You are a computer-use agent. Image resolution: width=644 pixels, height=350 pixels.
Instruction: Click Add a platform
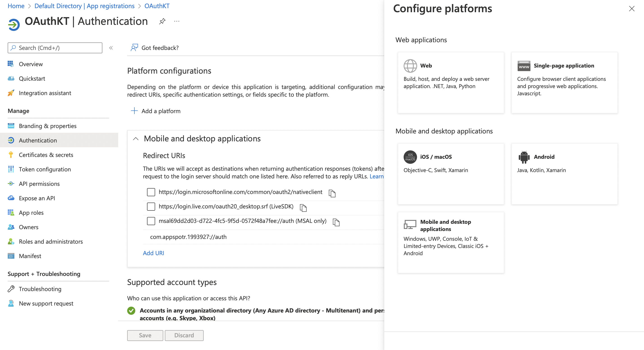point(156,111)
